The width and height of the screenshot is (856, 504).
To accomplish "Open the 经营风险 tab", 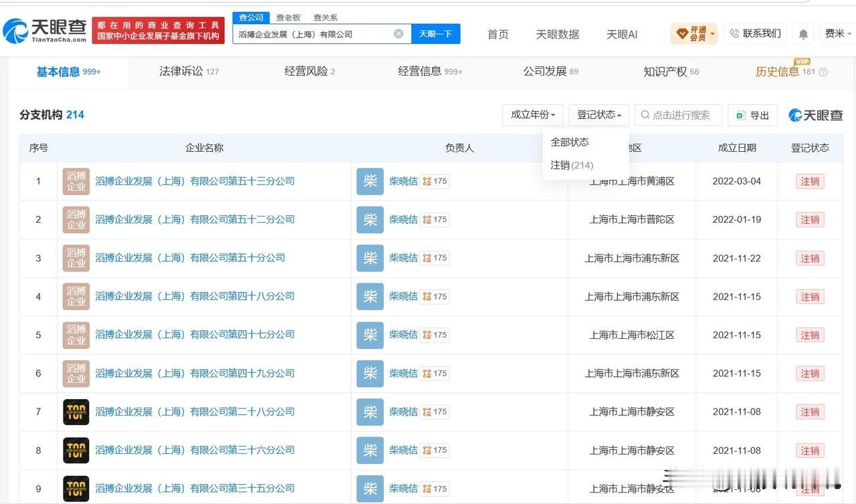I will pos(310,72).
